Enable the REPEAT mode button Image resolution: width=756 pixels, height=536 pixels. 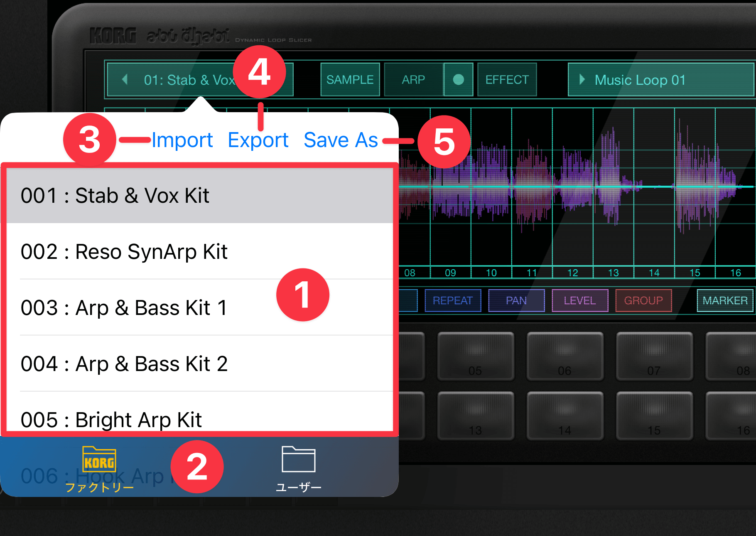pyautogui.click(x=453, y=300)
